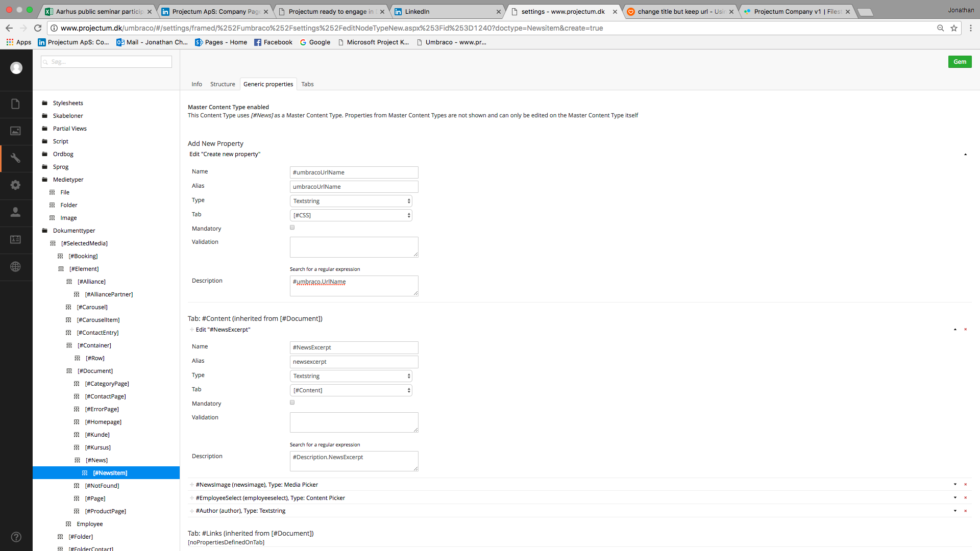Click the user avatar icon
The height and width of the screenshot is (551, 980).
[x=16, y=67]
